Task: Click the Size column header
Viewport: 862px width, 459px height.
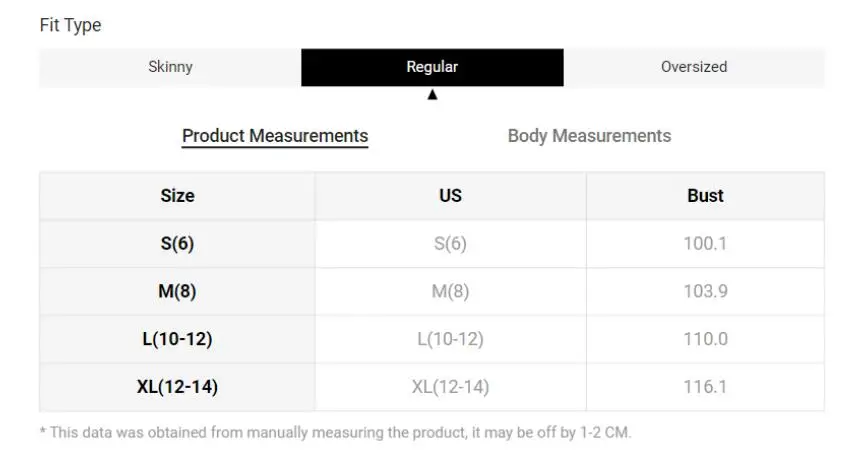Action: click(x=177, y=196)
